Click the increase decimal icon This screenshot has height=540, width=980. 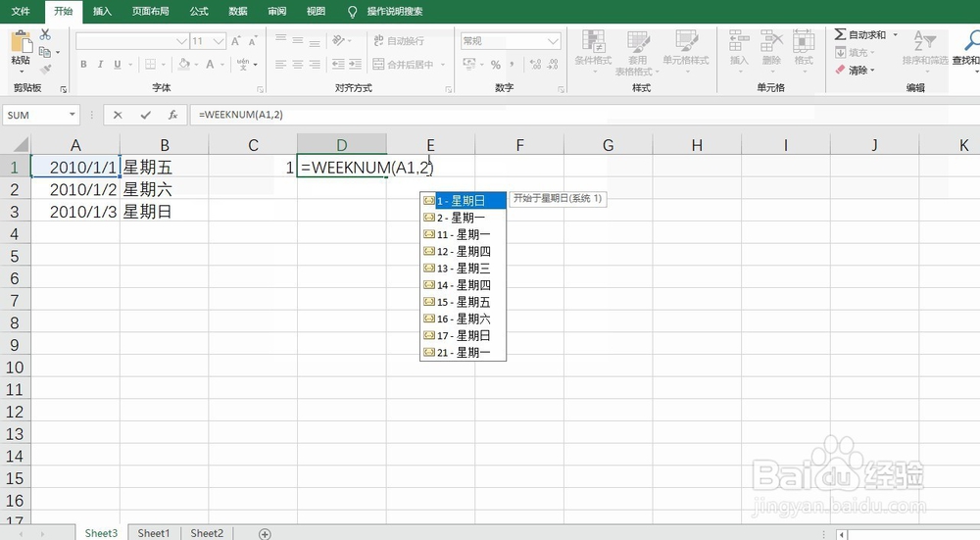click(535, 65)
